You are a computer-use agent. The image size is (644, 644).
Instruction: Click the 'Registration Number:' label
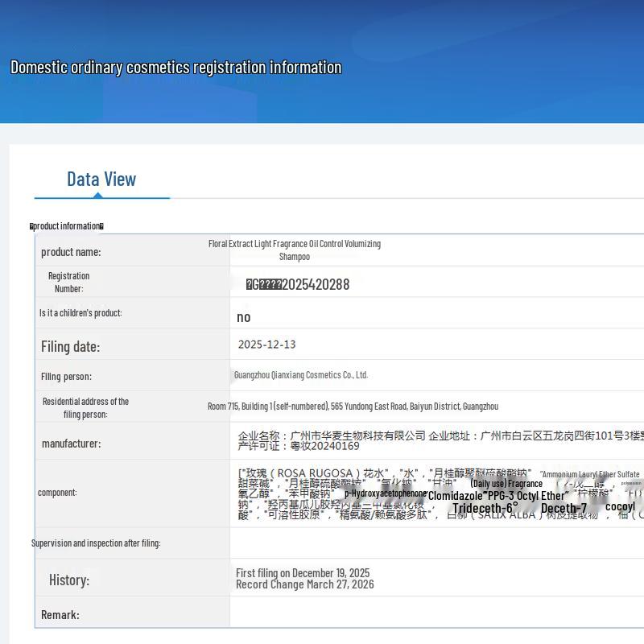coord(68,283)
